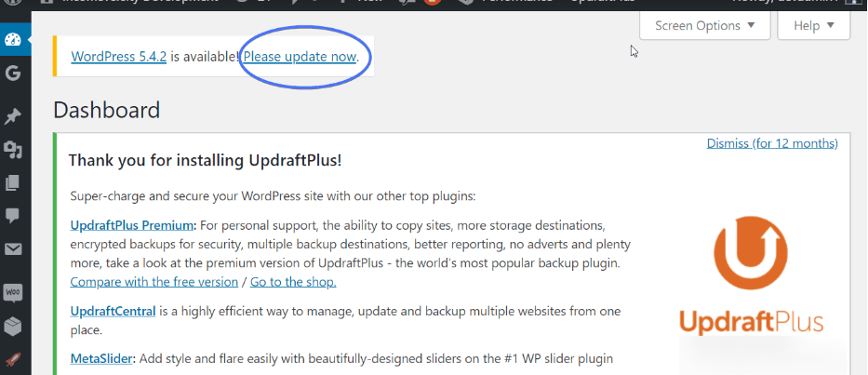This screenshot has width=868, height=375.
Task: Open the WooCommerce Woo sidebar icon
Action: tap(12, 292)
